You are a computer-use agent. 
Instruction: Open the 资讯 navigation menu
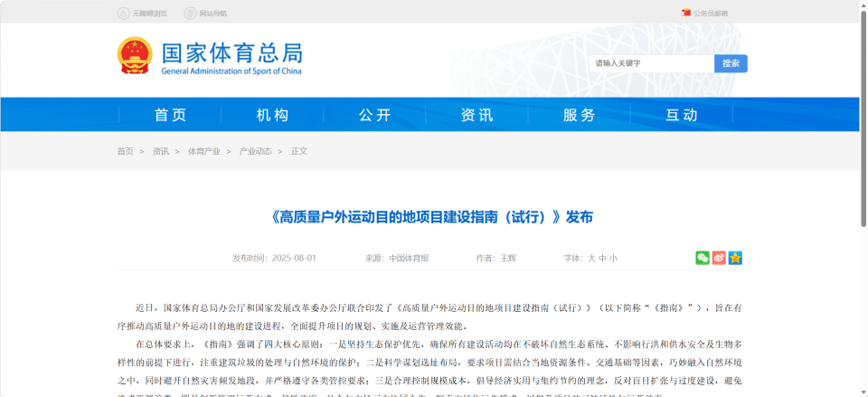click(x=477, y=115)
